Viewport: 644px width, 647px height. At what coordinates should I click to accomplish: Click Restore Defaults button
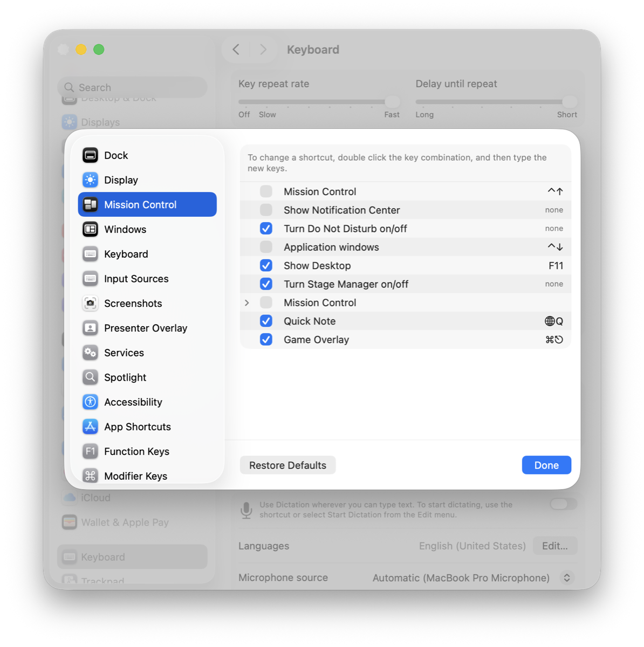[287, 465]
